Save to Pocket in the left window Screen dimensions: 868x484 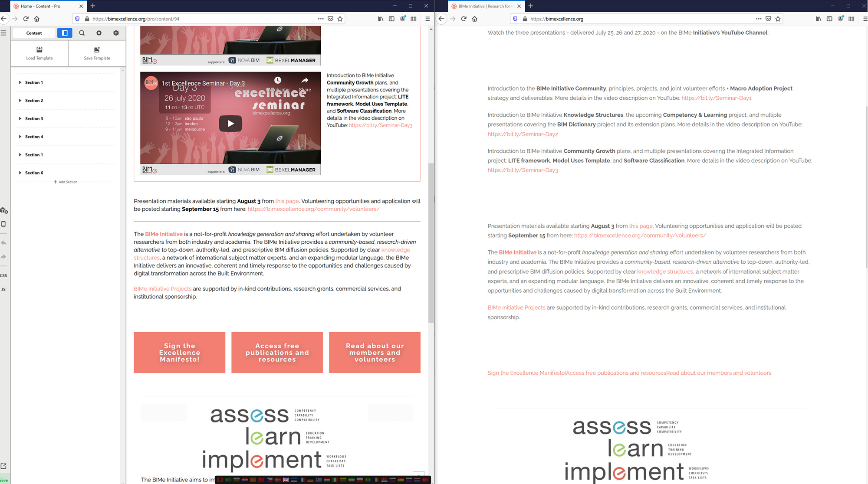point(331,19)
